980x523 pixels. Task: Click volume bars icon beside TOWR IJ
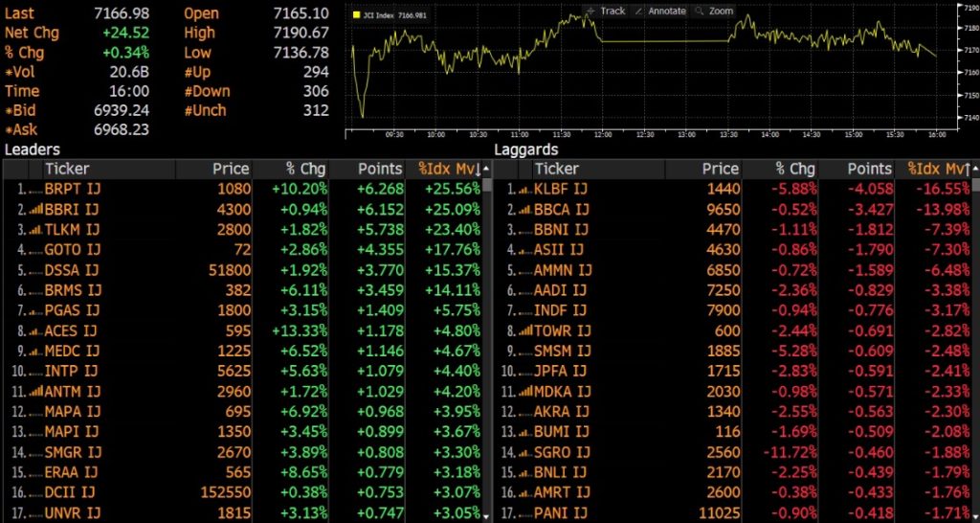tap(525, 331)
